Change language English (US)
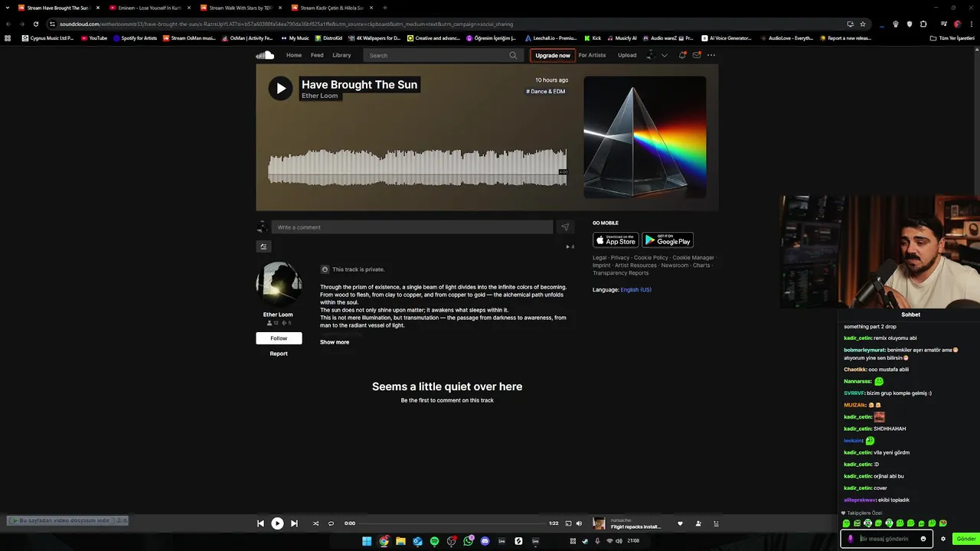The width and height of the screenshot is (980, 551). click(635, 290)
